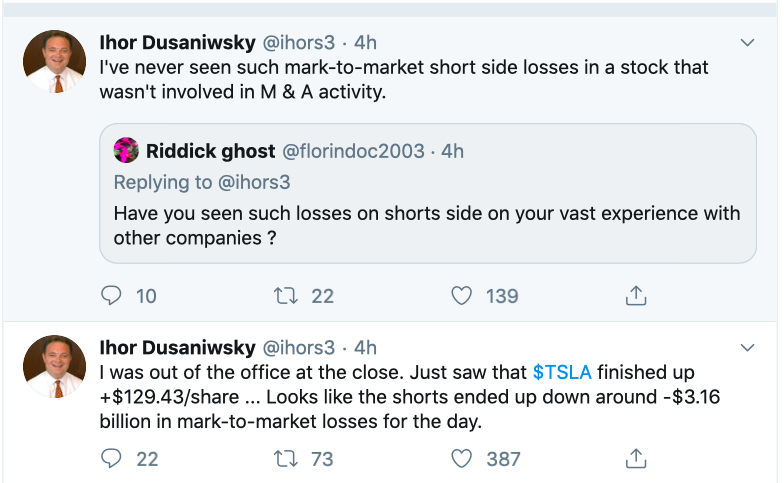Reply to the M & A activity tweet

pos(112,296)
